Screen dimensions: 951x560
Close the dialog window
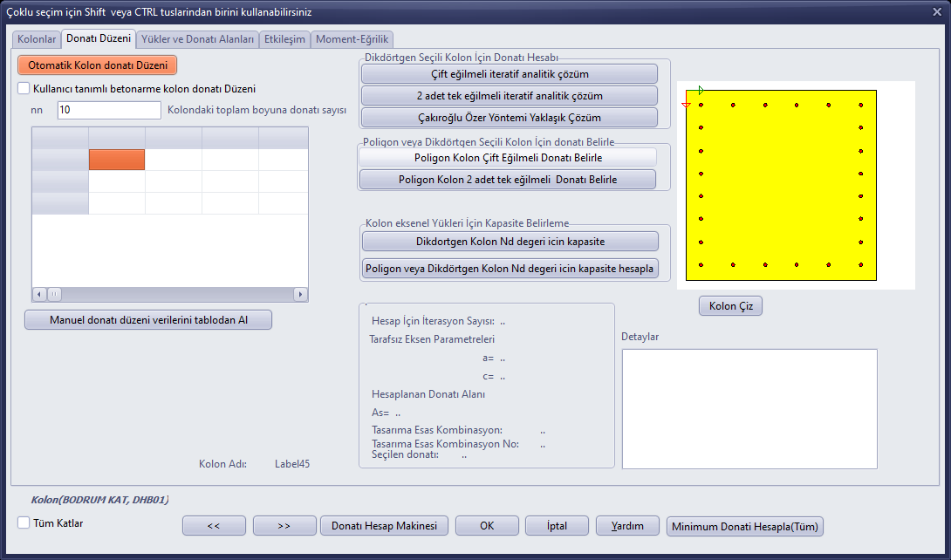pyautogui.click(x=937, y=11)
